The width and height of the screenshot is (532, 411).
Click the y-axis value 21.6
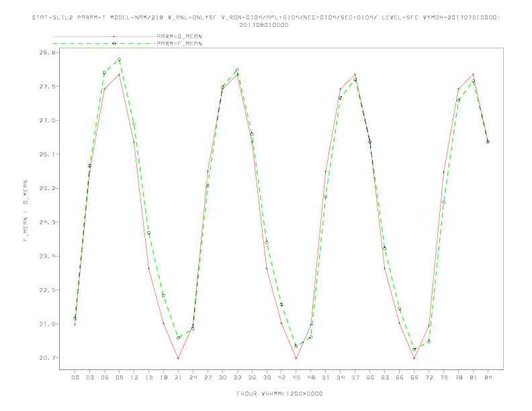point(47,324)
